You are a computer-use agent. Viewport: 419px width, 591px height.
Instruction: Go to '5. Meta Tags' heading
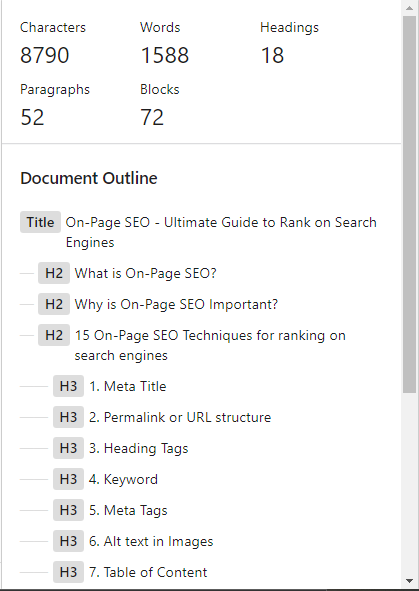tap(128, 510)
